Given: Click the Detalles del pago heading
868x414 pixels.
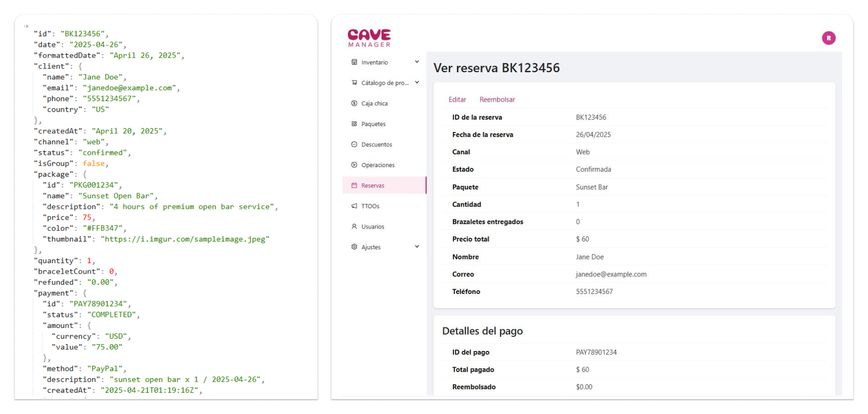Looking at the screenshot, I should (x=482, y=331).
